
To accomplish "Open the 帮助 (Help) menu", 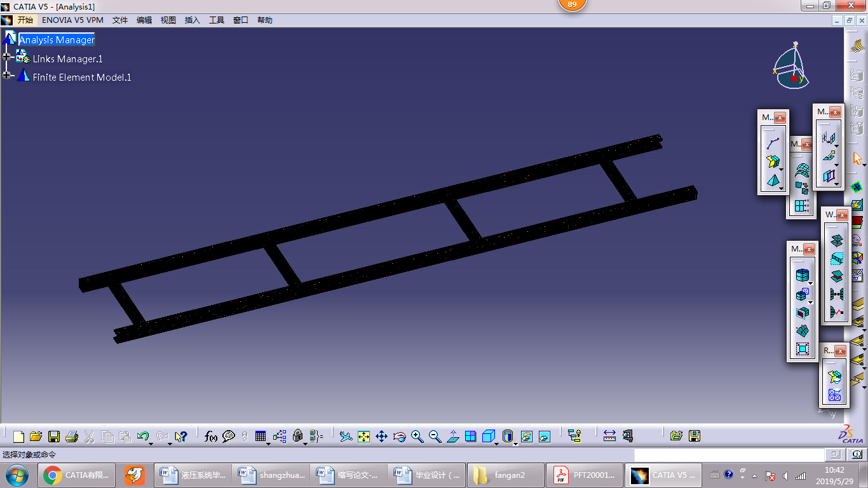I will coord(265,20).
